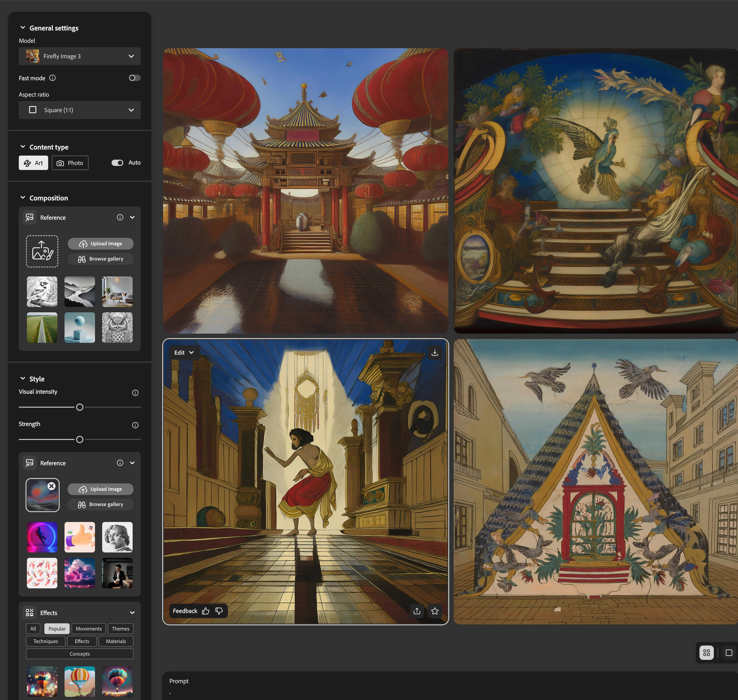Select the Photo content type
738x700 pixels.
70,163
